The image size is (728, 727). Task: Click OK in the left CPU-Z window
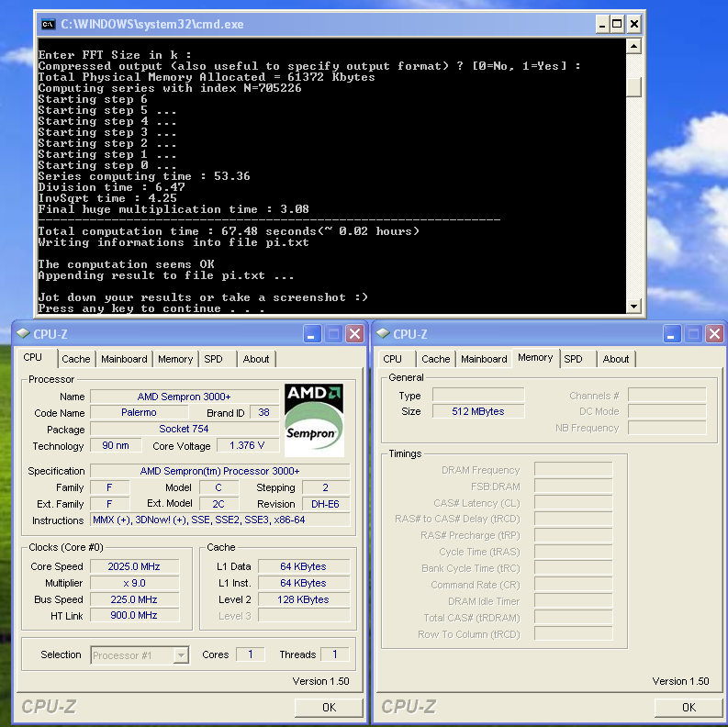point(329,707)
